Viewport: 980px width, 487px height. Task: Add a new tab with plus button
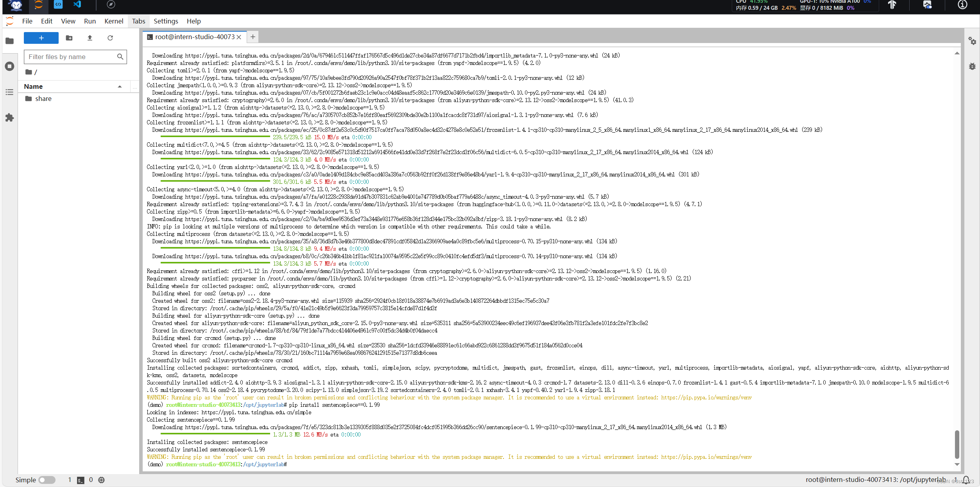pyautogui.click(x=253, y=37)
